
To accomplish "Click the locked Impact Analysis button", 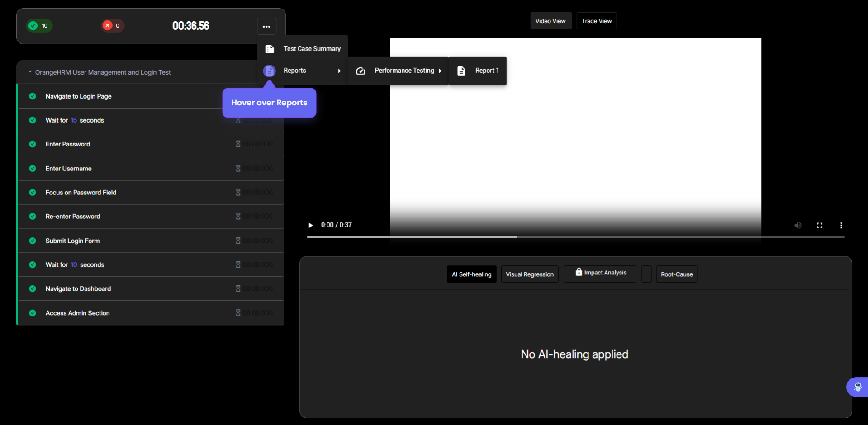I will pyautogui.click(x=600, y=273).
